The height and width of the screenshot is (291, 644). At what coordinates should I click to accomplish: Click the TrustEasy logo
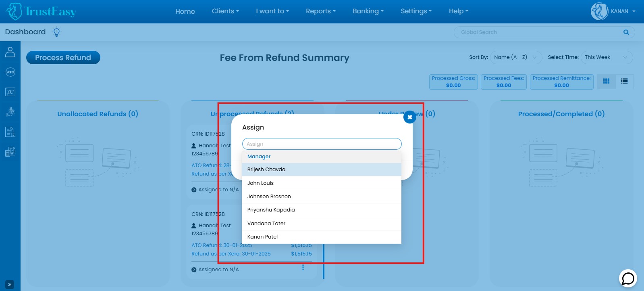(41, 11)
